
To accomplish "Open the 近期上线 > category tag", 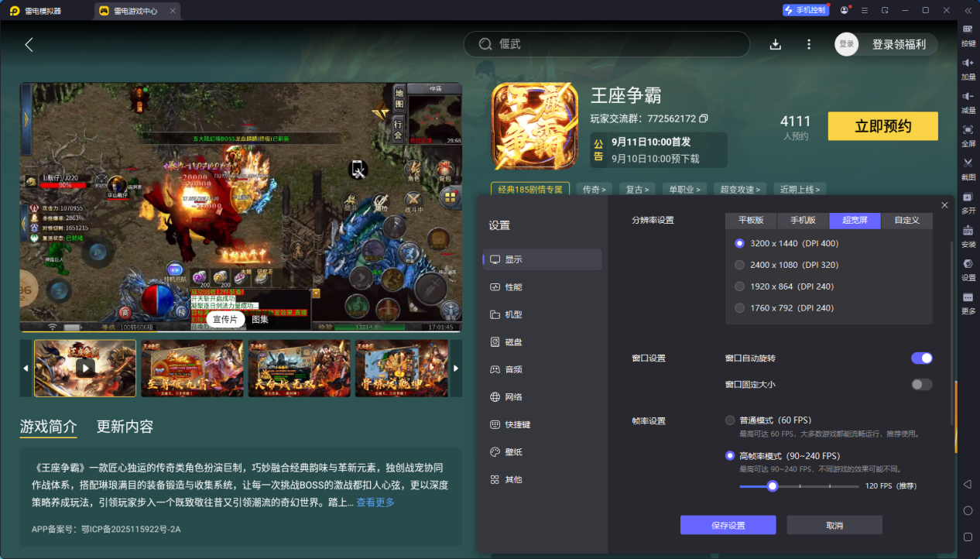I will point(800,189).
